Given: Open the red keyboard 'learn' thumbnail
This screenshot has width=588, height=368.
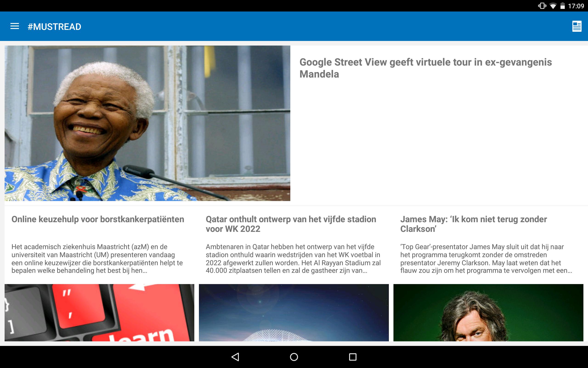Looking at the screenshot, I should coord(99,313).
